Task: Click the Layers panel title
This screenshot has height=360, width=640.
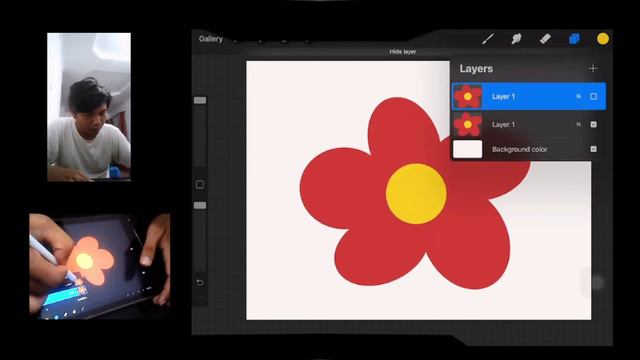Action: click(476, 69)
